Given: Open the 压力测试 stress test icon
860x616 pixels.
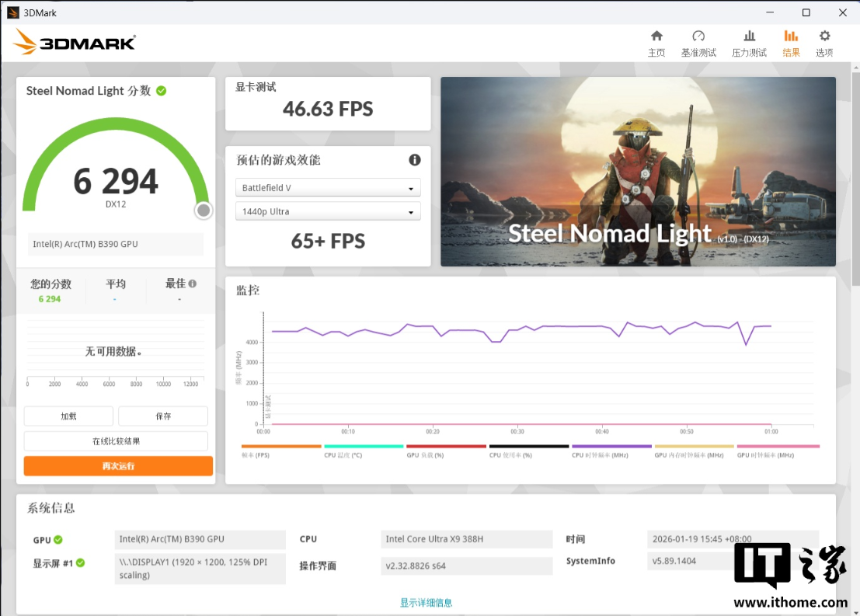Looking at the screenshot, I should pos(749,37).
